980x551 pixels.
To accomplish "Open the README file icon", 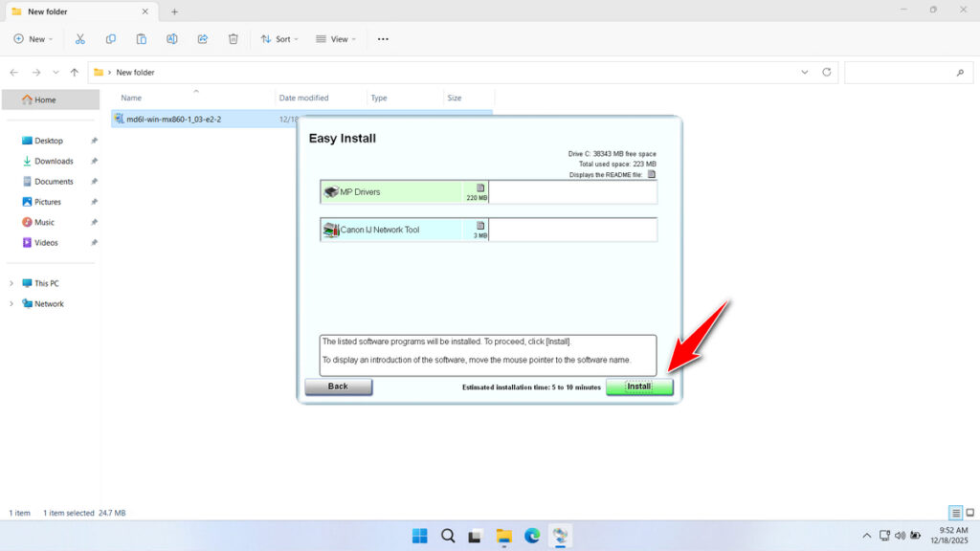I will [652, 175].
